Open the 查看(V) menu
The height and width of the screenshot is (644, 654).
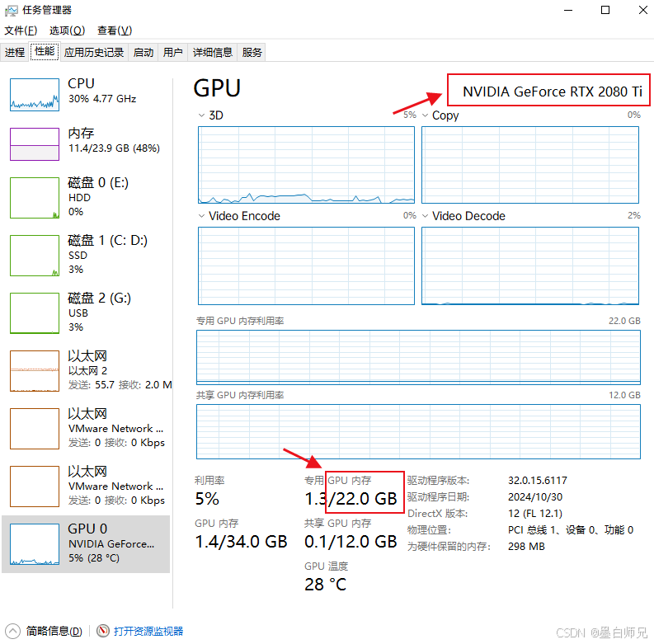(x=115, y=31)
